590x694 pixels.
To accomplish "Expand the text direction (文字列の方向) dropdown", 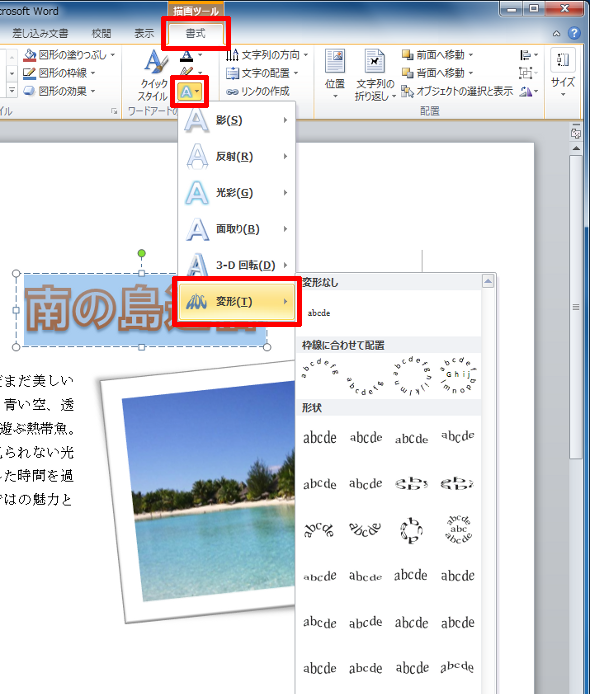I will click(x=306, y=55).
